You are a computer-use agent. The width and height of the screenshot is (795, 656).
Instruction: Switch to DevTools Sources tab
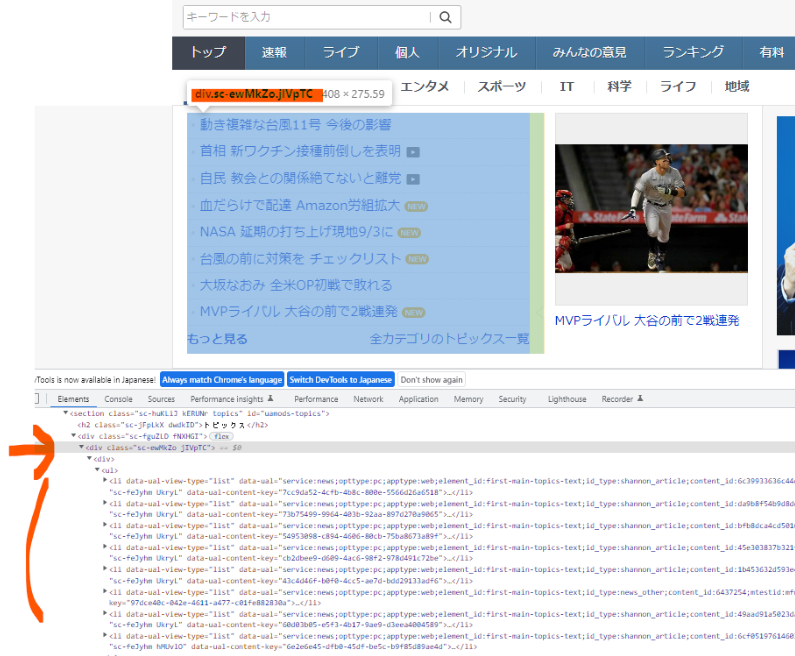point(161,399)
